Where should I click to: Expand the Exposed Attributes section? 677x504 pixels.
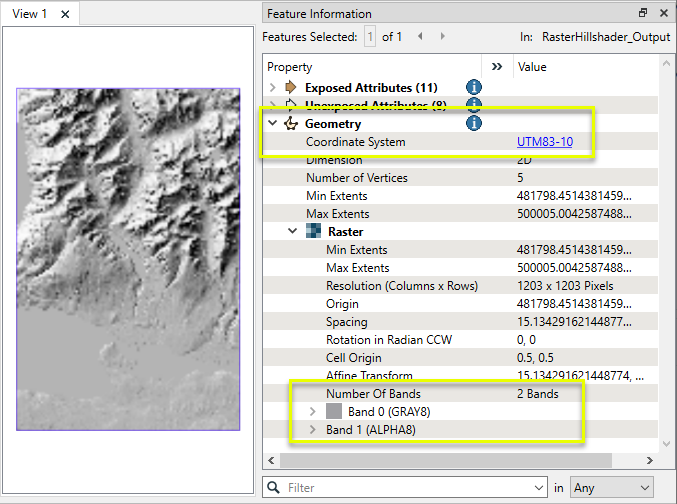[x=273, y=88]
